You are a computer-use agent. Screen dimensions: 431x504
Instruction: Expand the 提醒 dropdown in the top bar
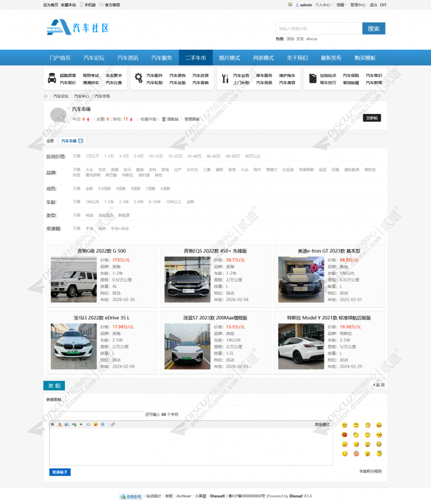coord(341,5)
